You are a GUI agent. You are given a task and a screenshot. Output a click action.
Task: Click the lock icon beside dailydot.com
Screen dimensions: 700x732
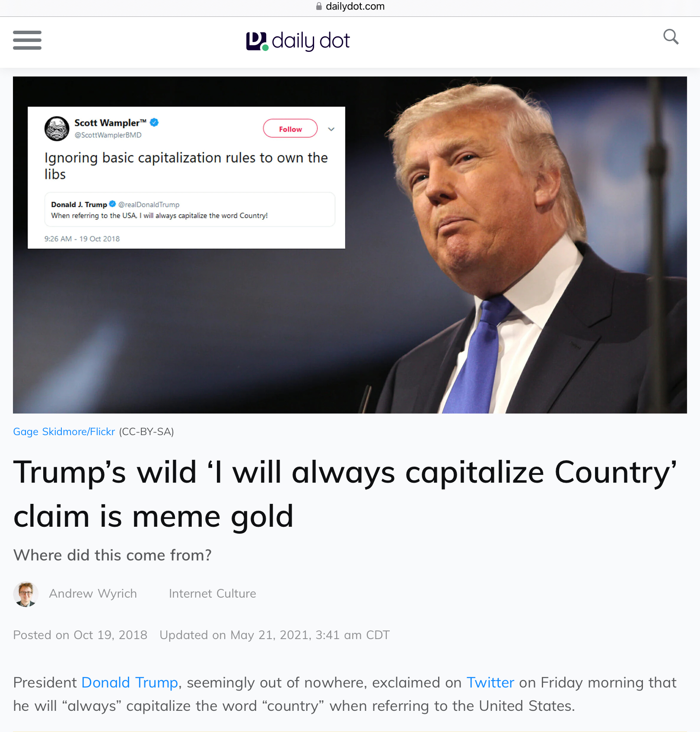click(x=319, y=6)
